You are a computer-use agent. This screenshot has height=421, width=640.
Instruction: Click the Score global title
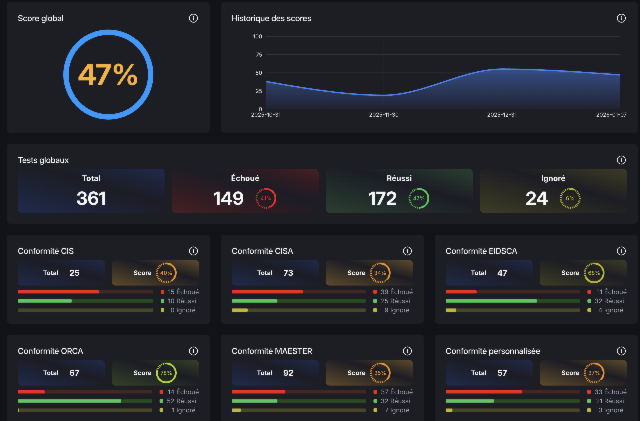(x=40, y=18)
